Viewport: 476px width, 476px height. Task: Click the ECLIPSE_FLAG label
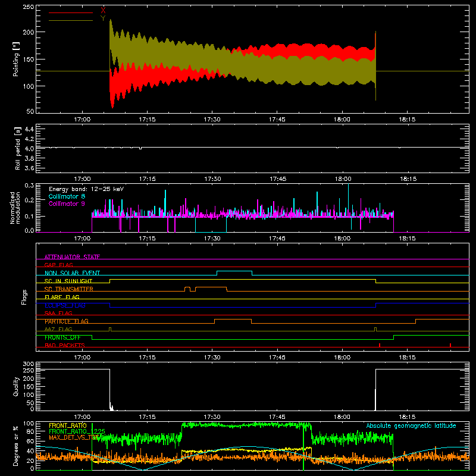tap(65, 305)
